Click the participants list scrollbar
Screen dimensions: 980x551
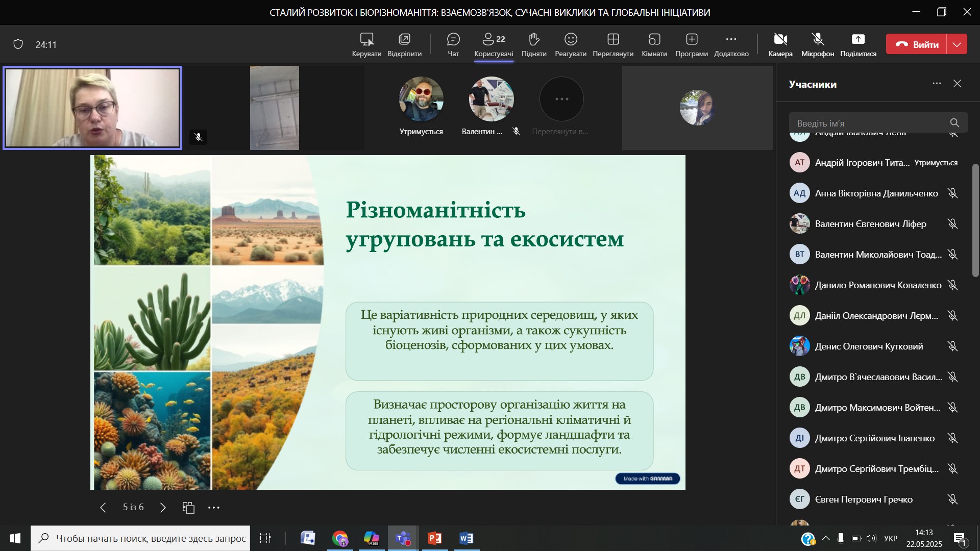click(x=975, y=220)
